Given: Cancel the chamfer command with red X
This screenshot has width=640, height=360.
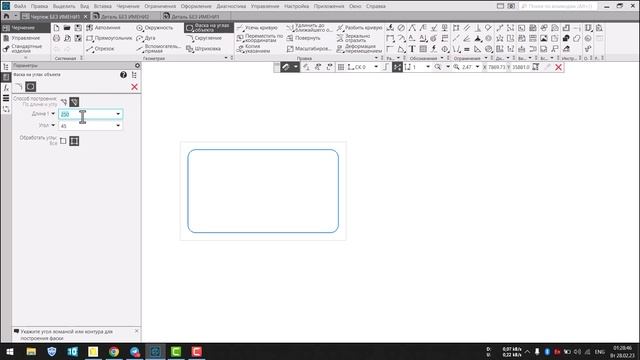Looking at the screenshot, I should [x=134, y=87].
